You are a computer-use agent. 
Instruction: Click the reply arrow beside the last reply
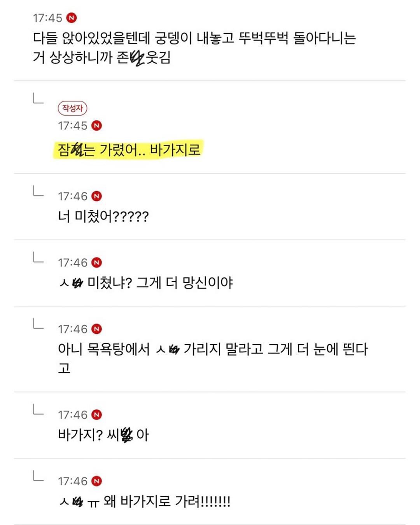coord(38,476)
